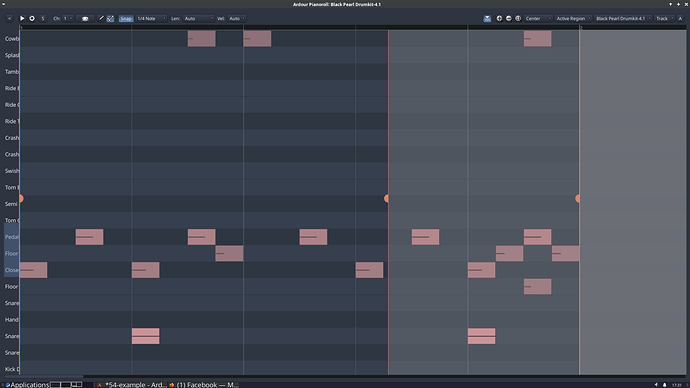Click the back arrow toolbar button

point(9,18)
